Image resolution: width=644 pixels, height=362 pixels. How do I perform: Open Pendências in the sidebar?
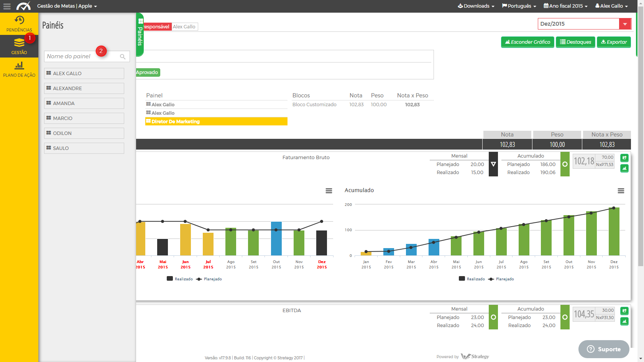[19, 24]
